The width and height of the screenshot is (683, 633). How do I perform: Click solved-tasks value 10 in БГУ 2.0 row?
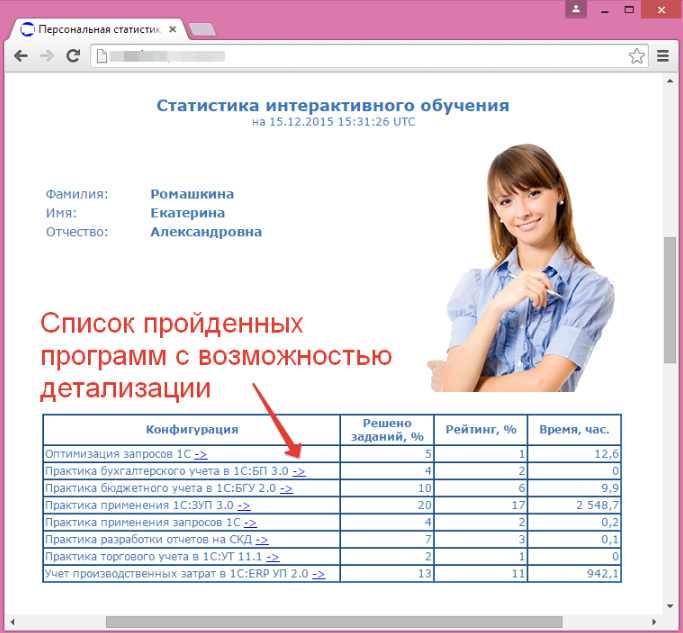[x=424, y=488]
